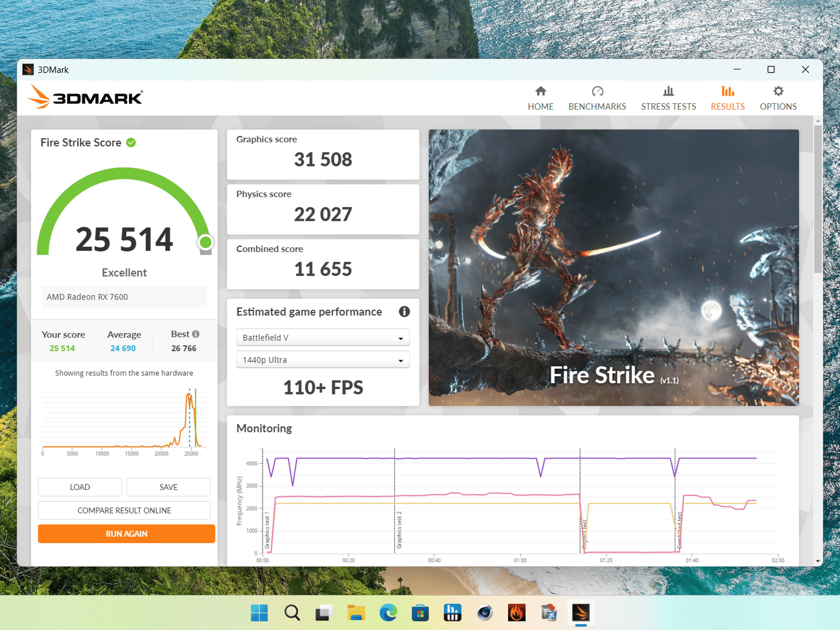The image size is (840, 630).
Task: Click the green validation checkmark icon
Action: 131,142
